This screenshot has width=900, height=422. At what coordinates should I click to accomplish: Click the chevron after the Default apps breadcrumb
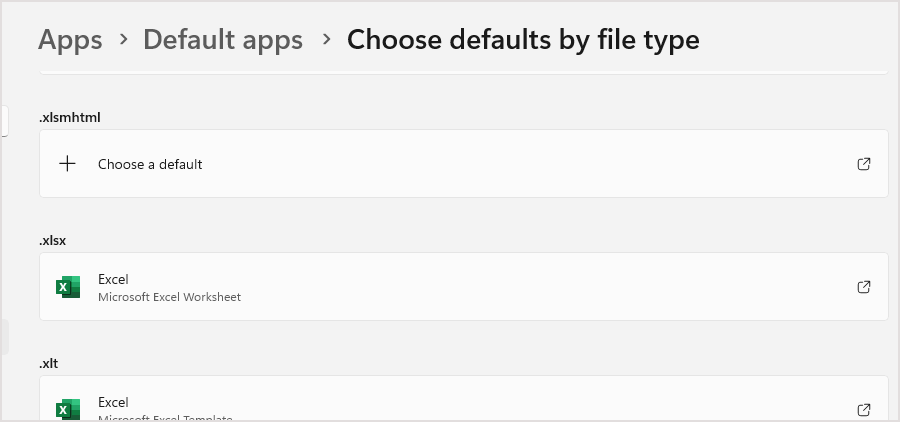pyautogui.click(x=327, y=40)
